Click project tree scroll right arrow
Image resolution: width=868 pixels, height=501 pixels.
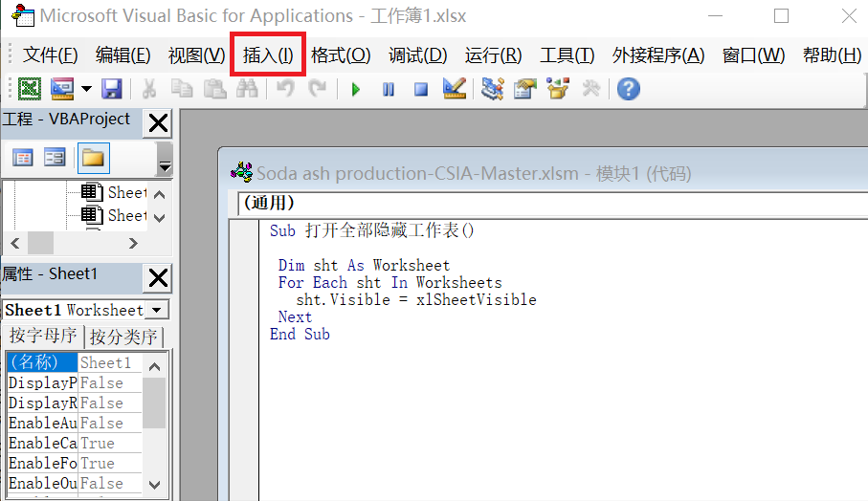(133, 243)
